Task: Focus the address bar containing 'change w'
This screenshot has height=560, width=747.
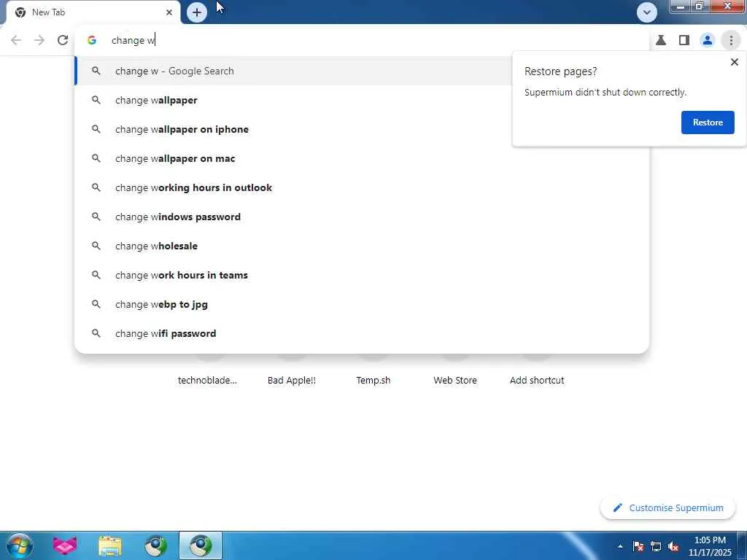Action: pos(362,41)
